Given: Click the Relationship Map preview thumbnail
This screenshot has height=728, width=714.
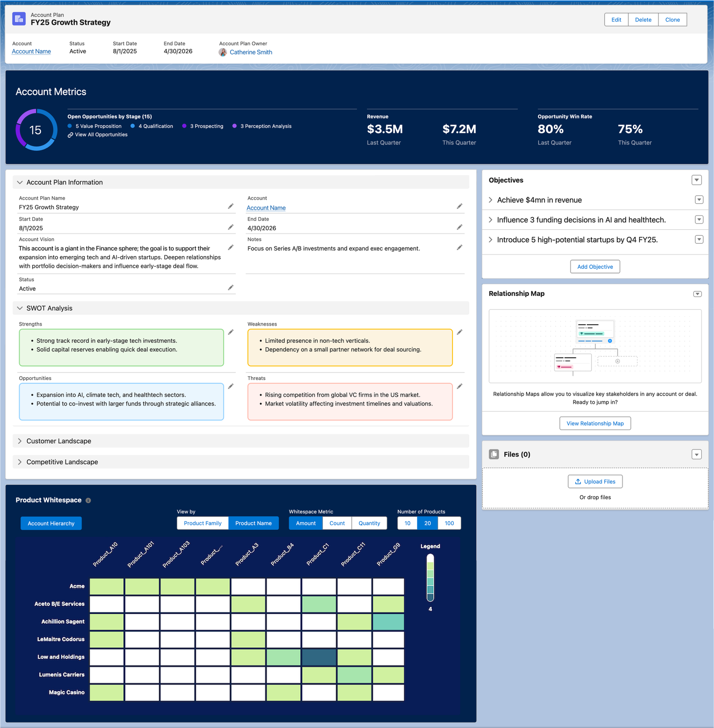Looking at the screenshot, I should point(595,346).
